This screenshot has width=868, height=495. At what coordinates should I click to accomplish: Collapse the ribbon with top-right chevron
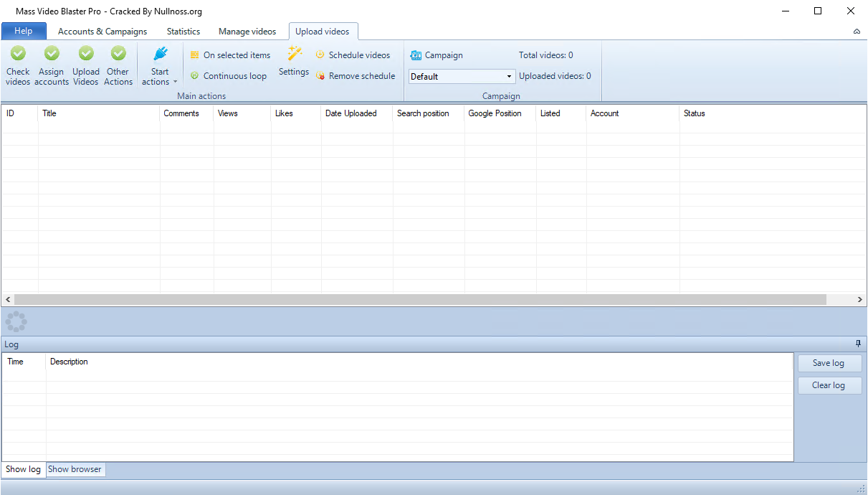(x=857, y=32)
